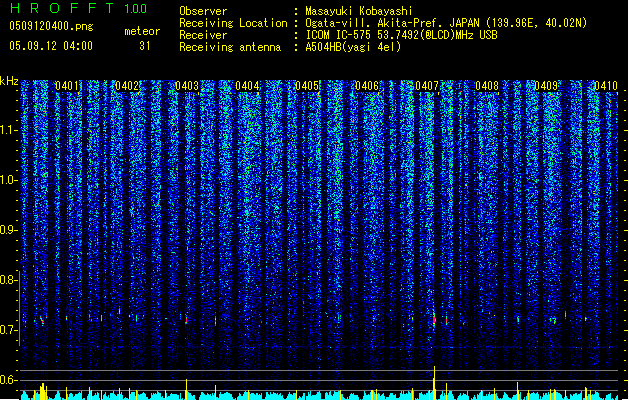Viewport: 629px width, 400px height.
Task: Click the date stamp 05.09.12 04:00
Action: [x=51, y=46]
